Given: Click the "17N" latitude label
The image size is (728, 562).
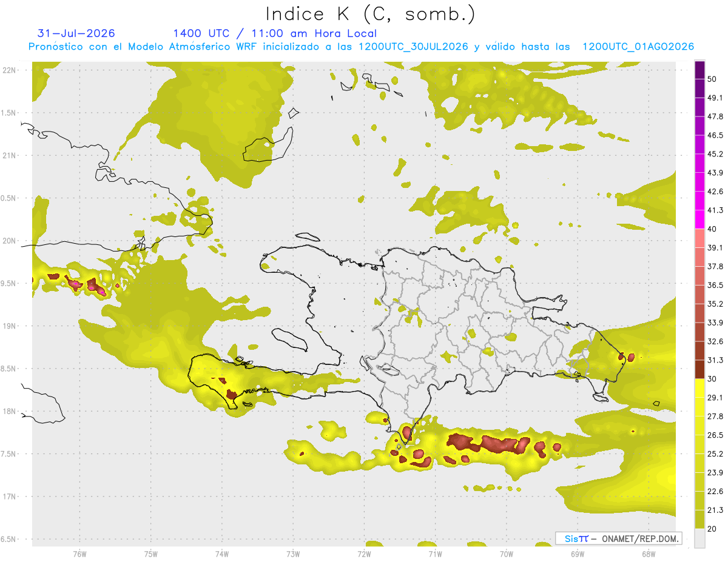Looking at the screenshot, I should [10, 497].
